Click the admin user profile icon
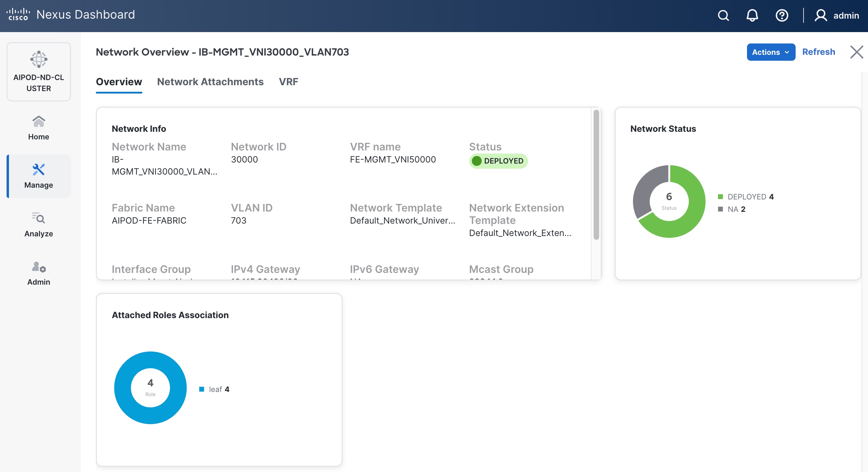Viewport: 868px width, 472px height. [x=821, y=16]
